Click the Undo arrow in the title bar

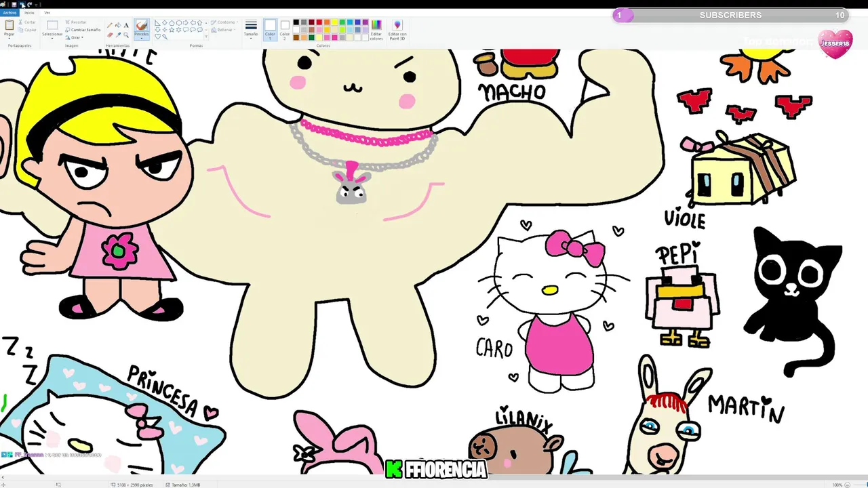22,5
